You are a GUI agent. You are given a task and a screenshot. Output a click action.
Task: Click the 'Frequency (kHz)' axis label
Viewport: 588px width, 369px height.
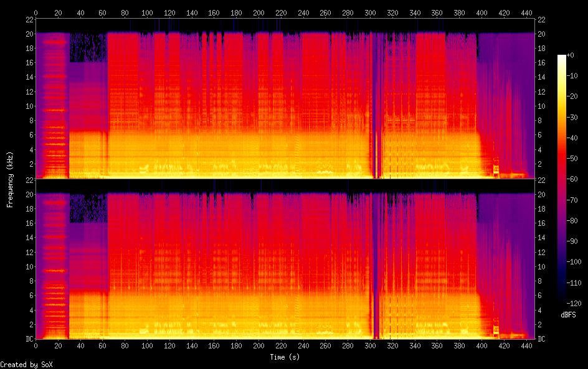click(x=10, y=179)
